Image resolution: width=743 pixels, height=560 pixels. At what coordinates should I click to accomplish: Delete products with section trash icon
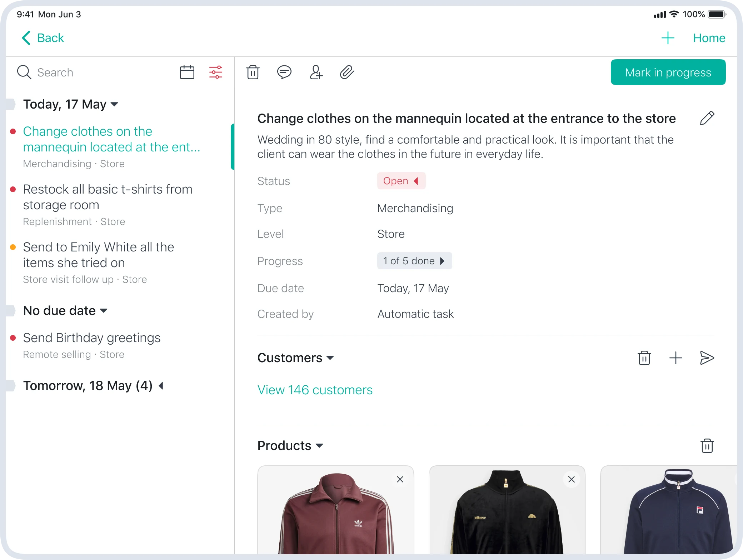[x=707, y=446]
